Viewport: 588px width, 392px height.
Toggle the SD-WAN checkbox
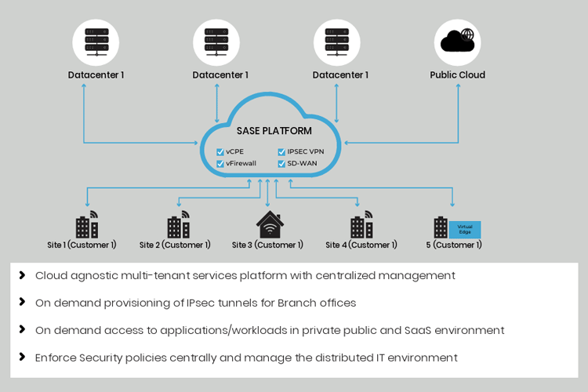tap(281, 164)
